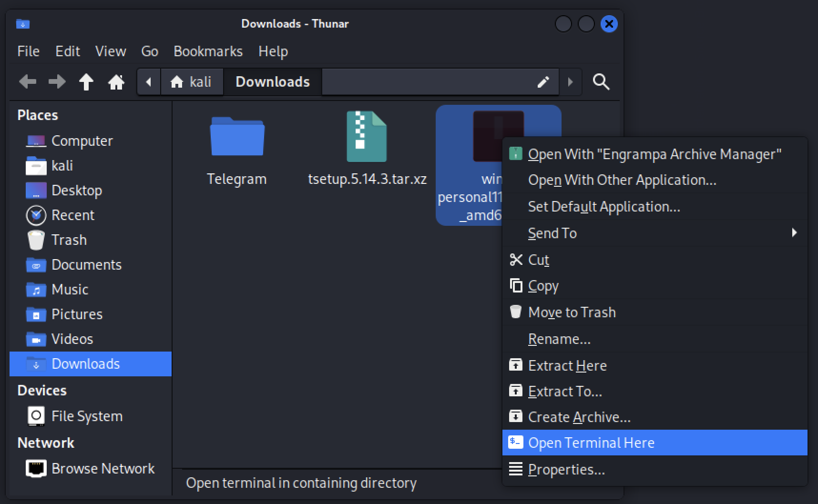Choose Move to Trash
The image size is (818, 504).
tap(655, 312)
